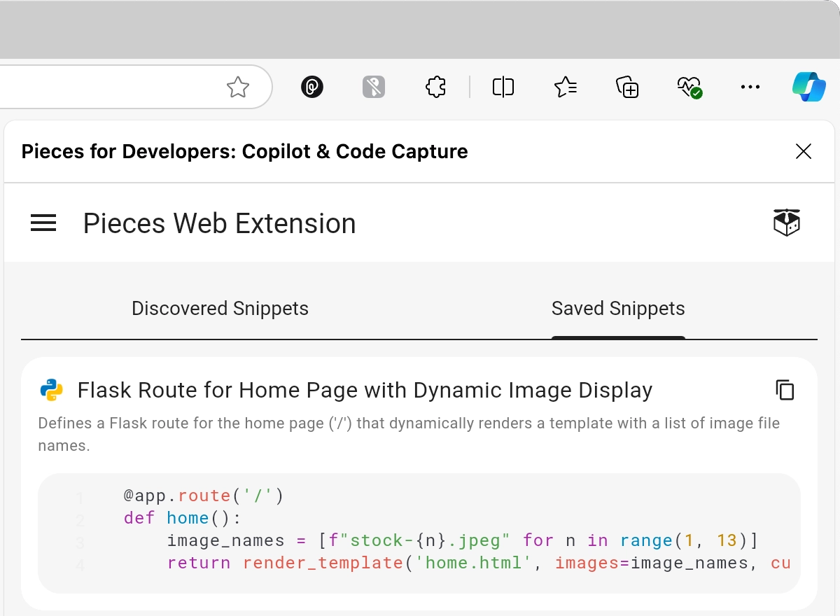Image resolution: width=840 pixels, height=616 pixels.
Task: Open the Flask Route snippet title
Action: (364, 390)
